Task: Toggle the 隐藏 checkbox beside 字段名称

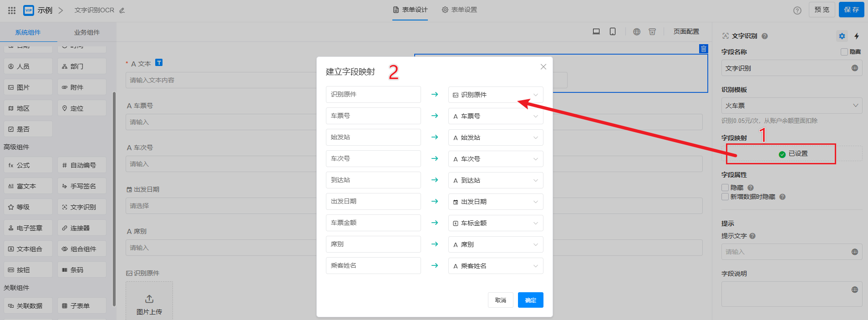Action: (844, 52)
